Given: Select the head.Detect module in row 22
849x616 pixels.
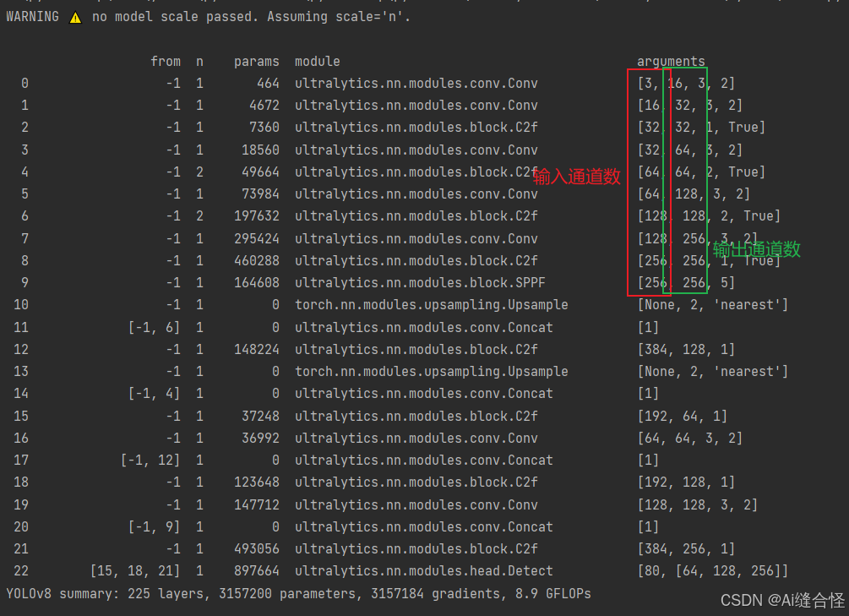Looking at the screenshot, I should 424,571.
